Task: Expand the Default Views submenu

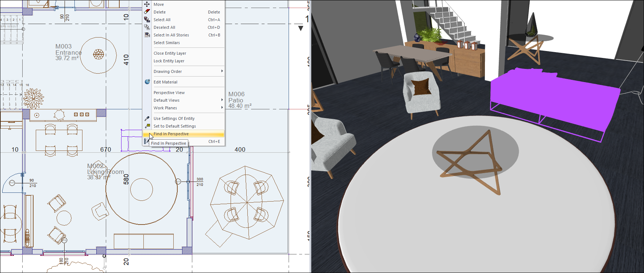Action: pos(222,100)
